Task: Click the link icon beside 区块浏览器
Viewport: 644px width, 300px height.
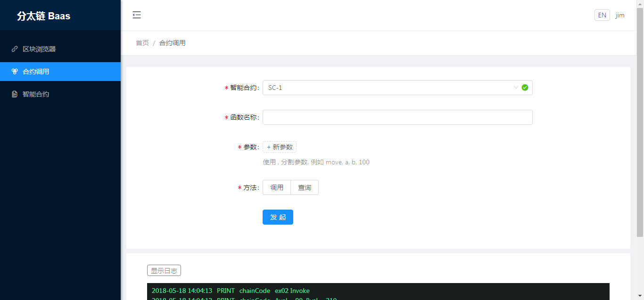Action: pyautogui.click(x=15, y=49)
